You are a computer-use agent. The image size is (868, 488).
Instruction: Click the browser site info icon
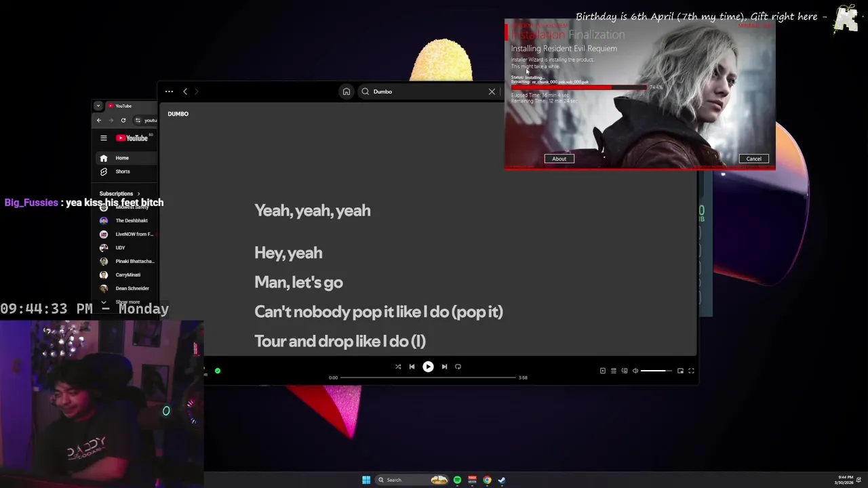pyautogui.click(x=138, y=121)
